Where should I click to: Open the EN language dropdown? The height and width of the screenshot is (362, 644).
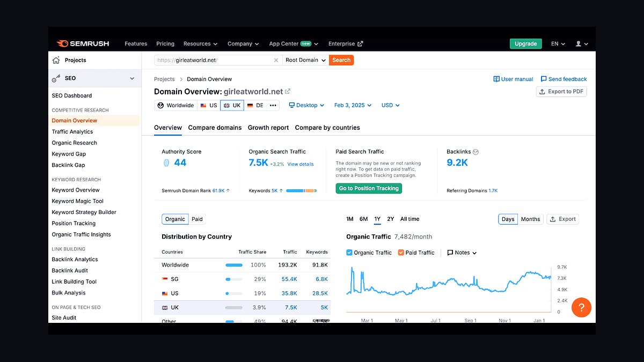558,43
